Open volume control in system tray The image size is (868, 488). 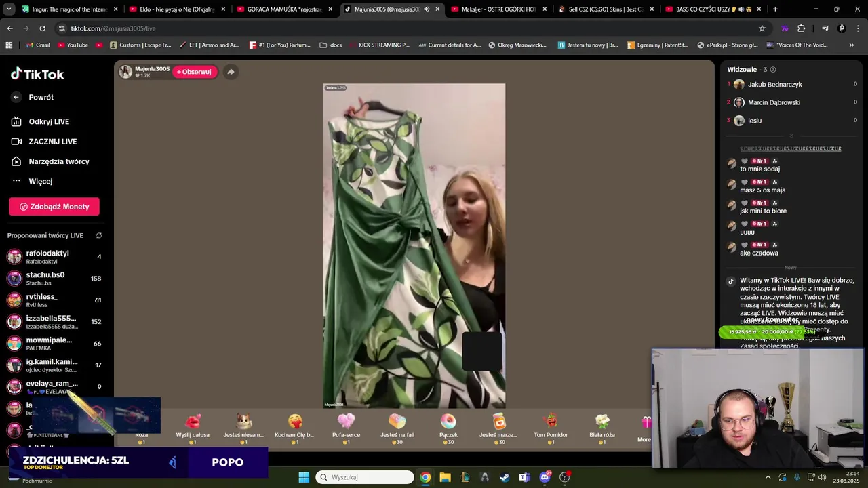[x=822, y=477]
